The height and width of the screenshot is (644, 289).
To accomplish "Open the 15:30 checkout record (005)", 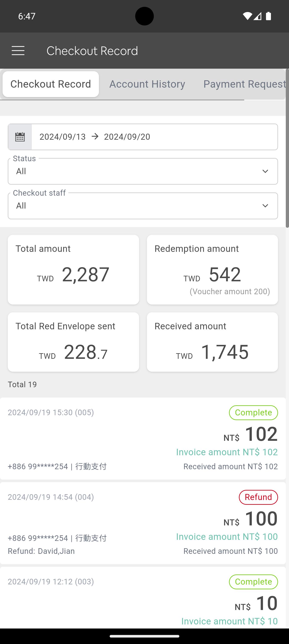I will click(143, 438).
